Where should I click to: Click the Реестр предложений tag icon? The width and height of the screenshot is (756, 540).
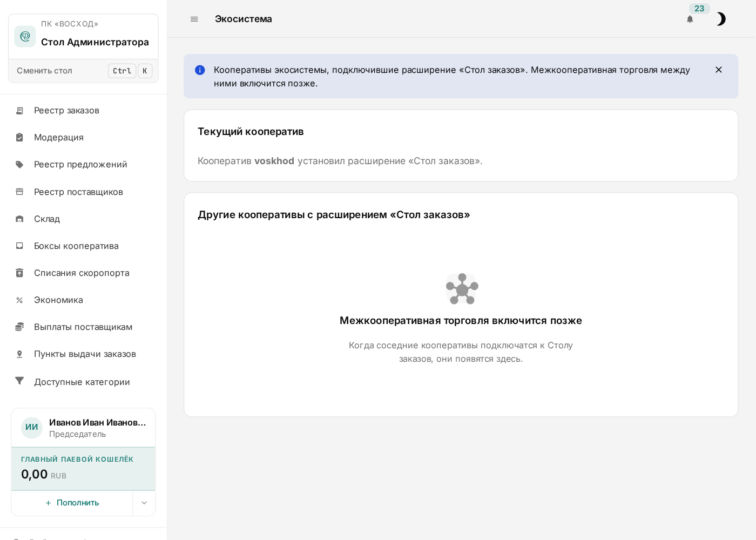(x=19, y=165)
